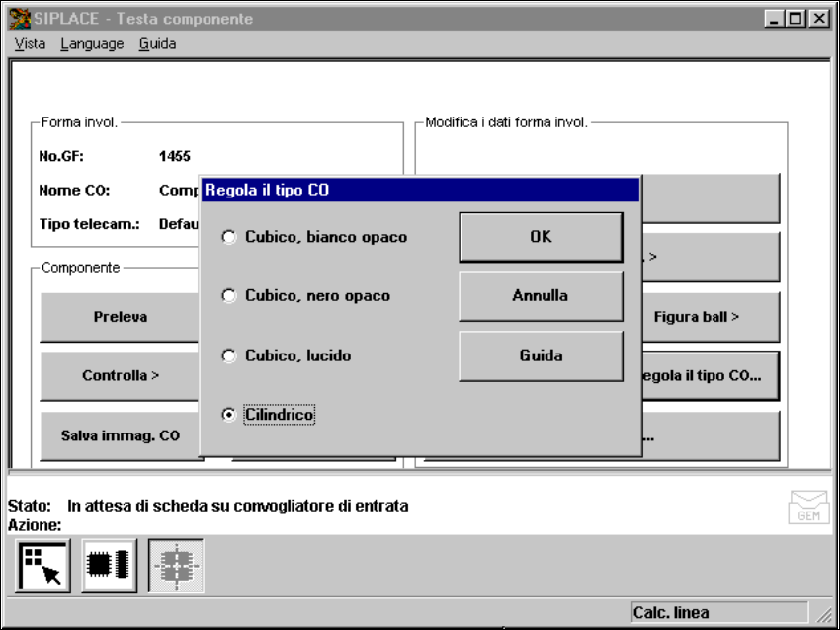
Task: Select the Cubico, bianco opaco option
Action: coord(229,237)
